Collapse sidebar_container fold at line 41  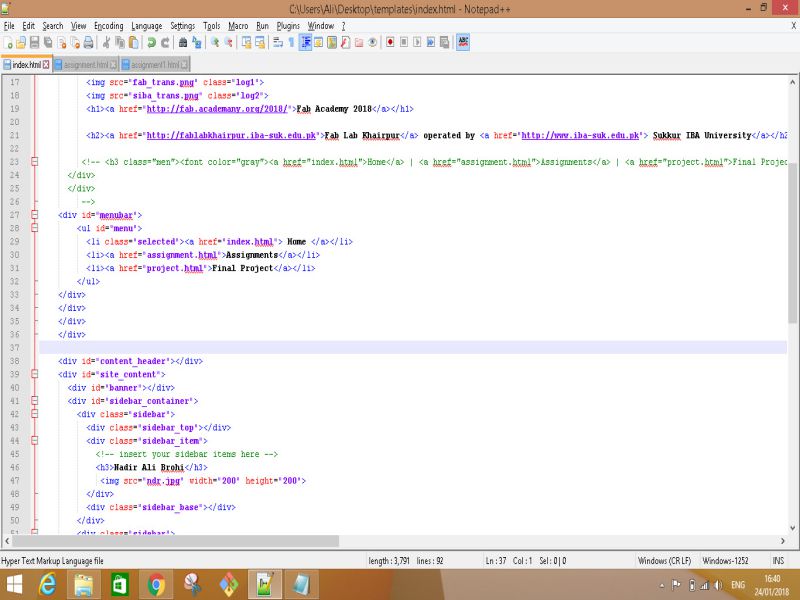point(34,401)
